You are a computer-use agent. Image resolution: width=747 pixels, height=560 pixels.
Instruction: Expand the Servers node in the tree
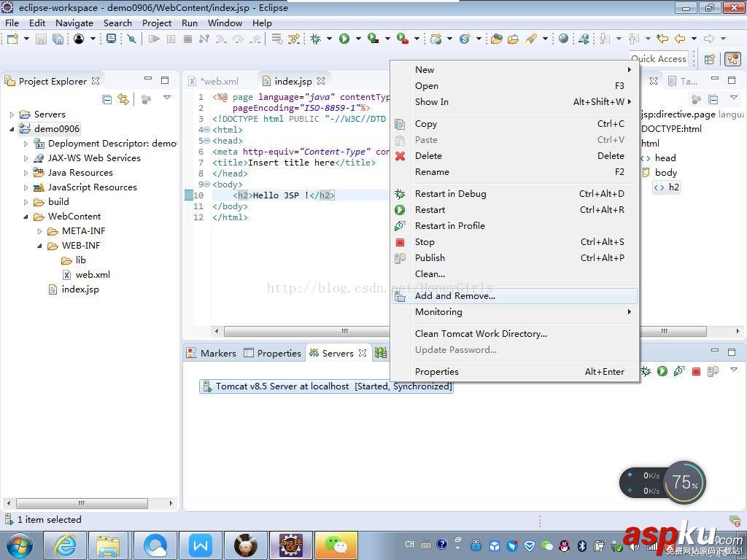12,114
